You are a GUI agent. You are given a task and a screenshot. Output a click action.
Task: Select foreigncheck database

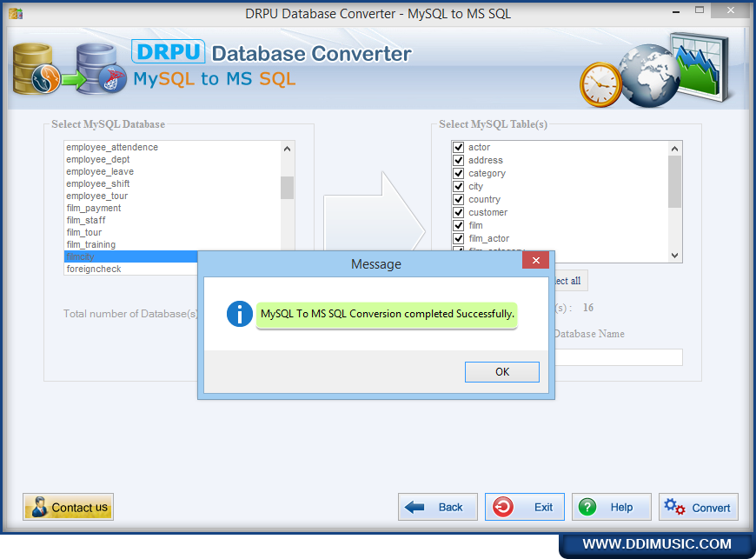click(131, 269)
